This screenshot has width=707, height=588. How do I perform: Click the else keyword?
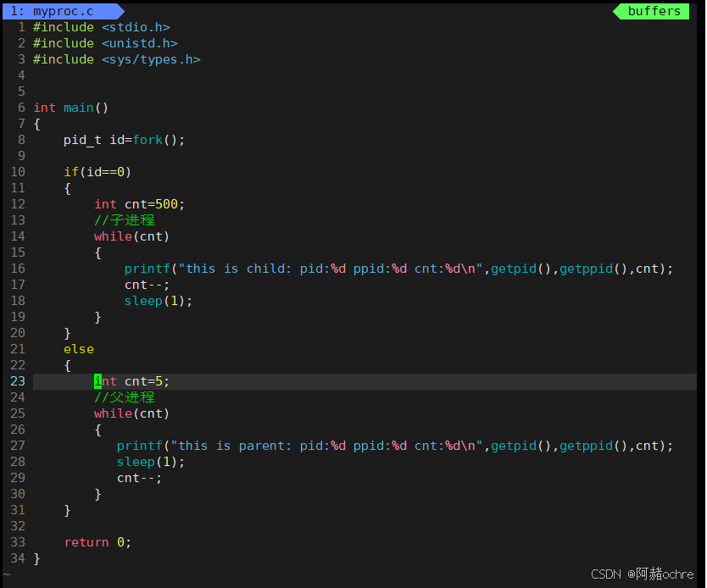79,349
